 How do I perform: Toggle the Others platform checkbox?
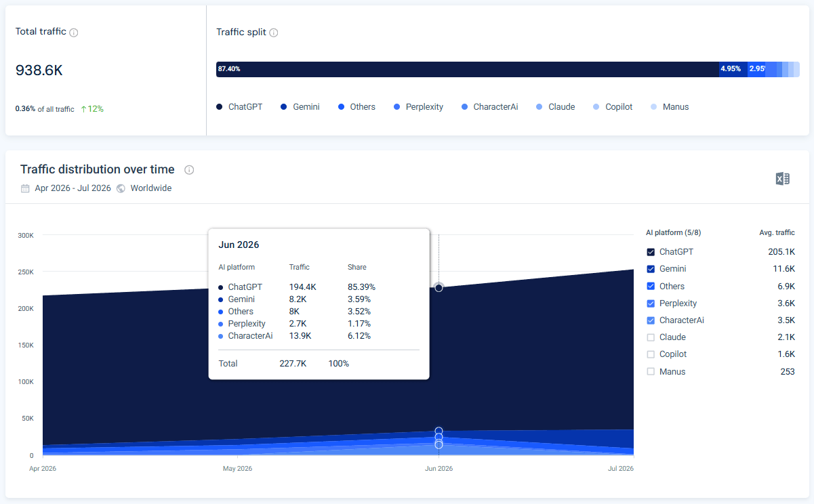click(651, 286)
